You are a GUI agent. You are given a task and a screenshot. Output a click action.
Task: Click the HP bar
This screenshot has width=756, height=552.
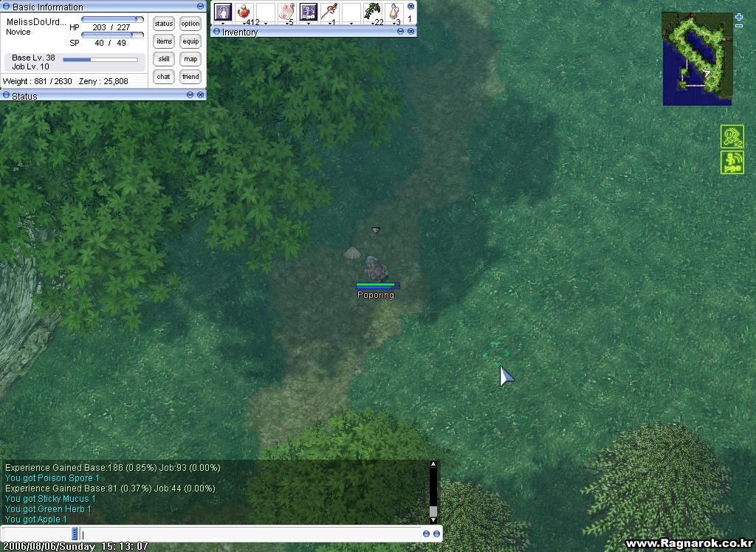(112, 19)
